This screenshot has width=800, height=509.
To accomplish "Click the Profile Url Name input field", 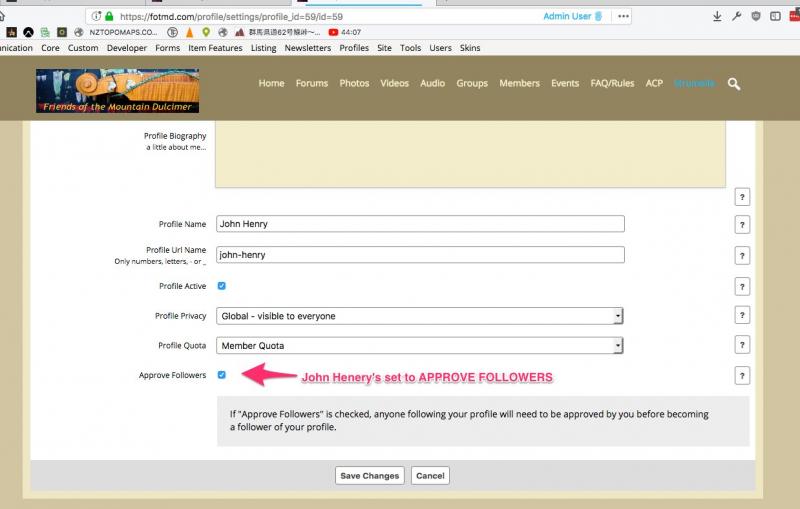I will tap(420, 255).
